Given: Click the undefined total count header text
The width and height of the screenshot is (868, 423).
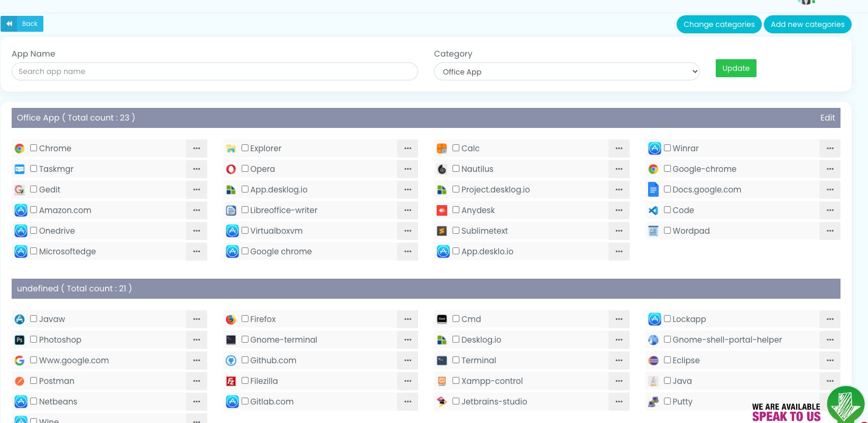Looking at the screenshot, I should (x=75, y=289).
